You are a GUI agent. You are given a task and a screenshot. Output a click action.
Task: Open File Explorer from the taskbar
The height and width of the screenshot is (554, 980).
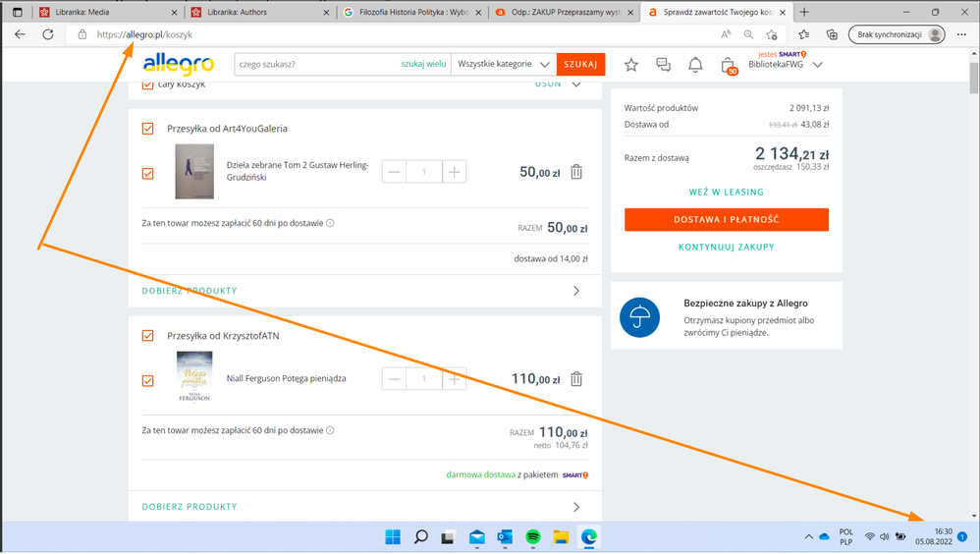[x=561, y=537]
